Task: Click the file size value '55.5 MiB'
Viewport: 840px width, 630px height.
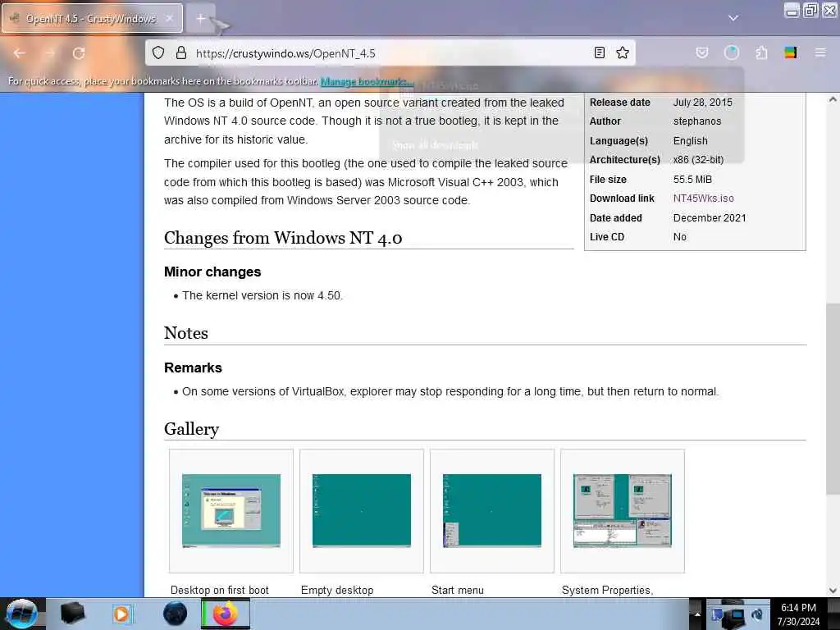Action: pos(692,179)
